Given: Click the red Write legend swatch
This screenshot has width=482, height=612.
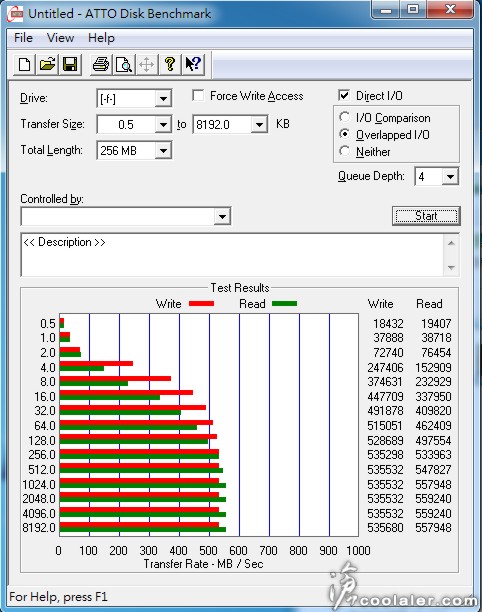Looking at the screenshot, I should [201, 304].
